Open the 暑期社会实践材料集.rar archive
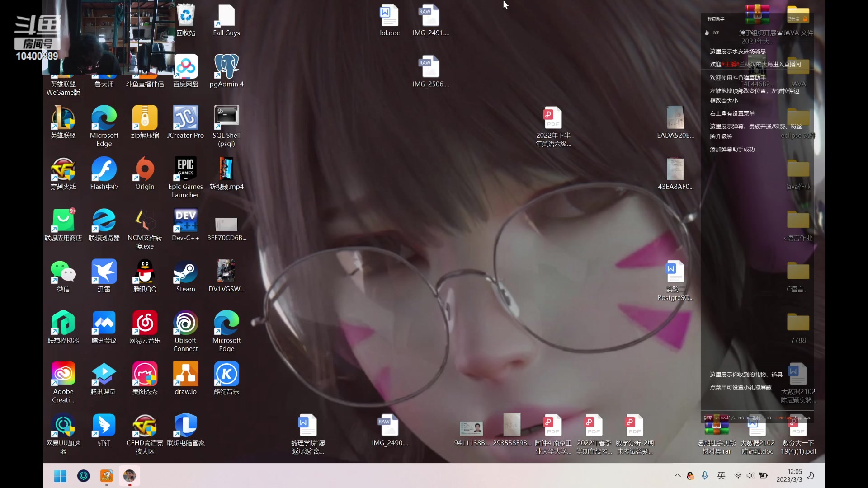Screen dimensions: 868x488 tap(717, 434)
